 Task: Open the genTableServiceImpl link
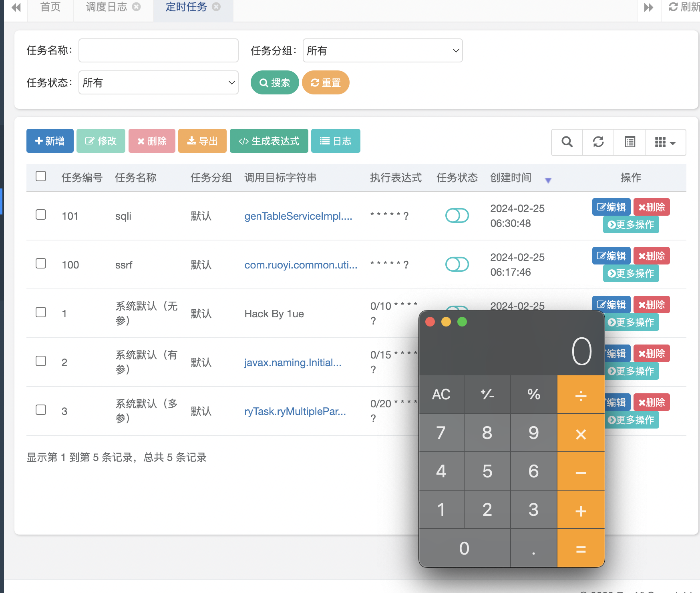click(298, 216)
